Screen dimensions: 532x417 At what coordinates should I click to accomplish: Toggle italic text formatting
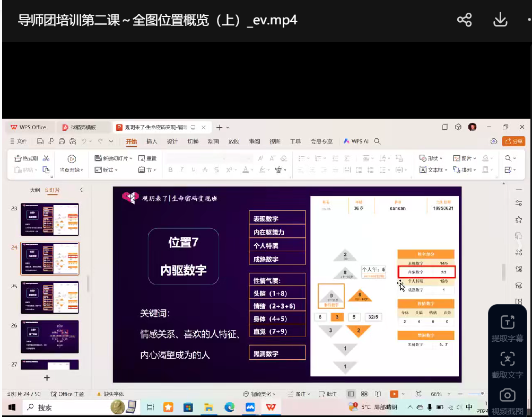pyautogui.click(x=182, y=170)
